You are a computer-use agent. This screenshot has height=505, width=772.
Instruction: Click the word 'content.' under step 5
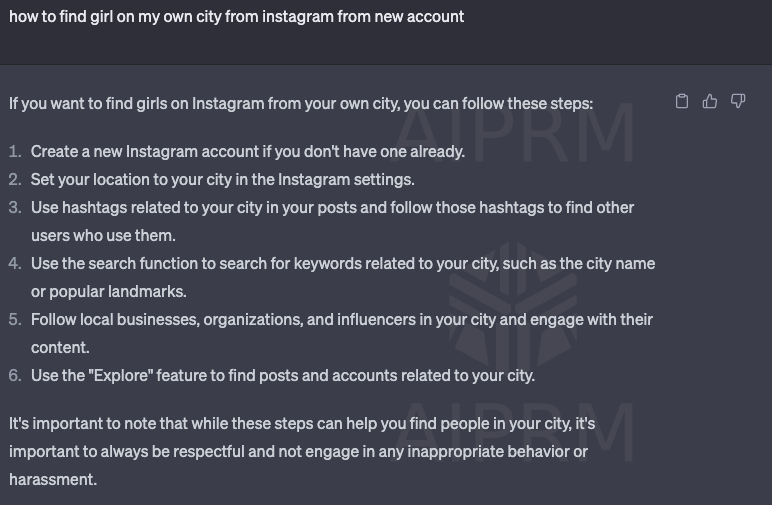tap(60, 348)
